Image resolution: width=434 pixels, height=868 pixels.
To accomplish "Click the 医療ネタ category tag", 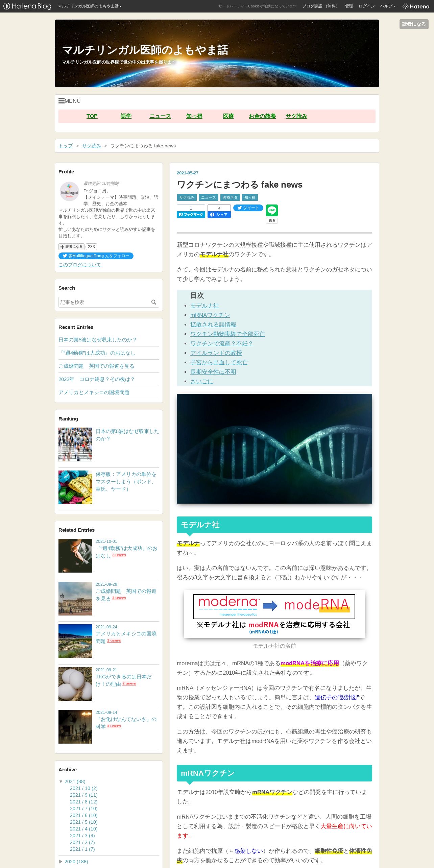I will pyautogui.click(x=230, y=197).
